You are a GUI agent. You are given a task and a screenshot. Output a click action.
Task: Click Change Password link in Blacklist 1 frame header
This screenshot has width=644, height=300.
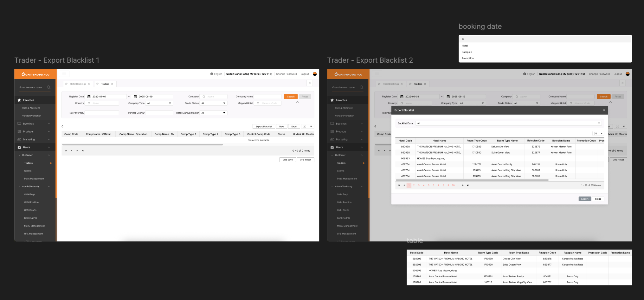click(287, 74)
